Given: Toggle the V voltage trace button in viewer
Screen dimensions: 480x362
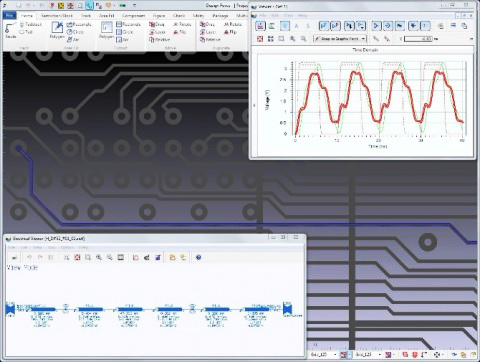Looking at the screenshot, I should [285, 26].
